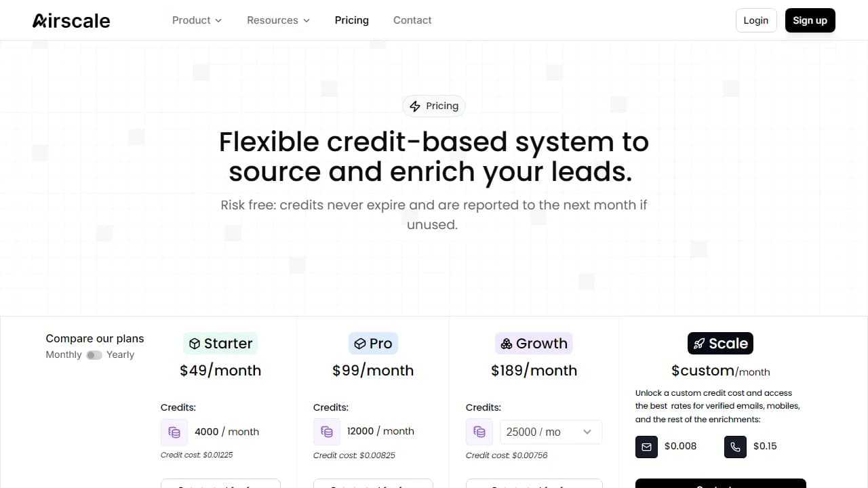Click the Login button
The width and height of the screenshot is (868, 488).
[x=755, y=20]
